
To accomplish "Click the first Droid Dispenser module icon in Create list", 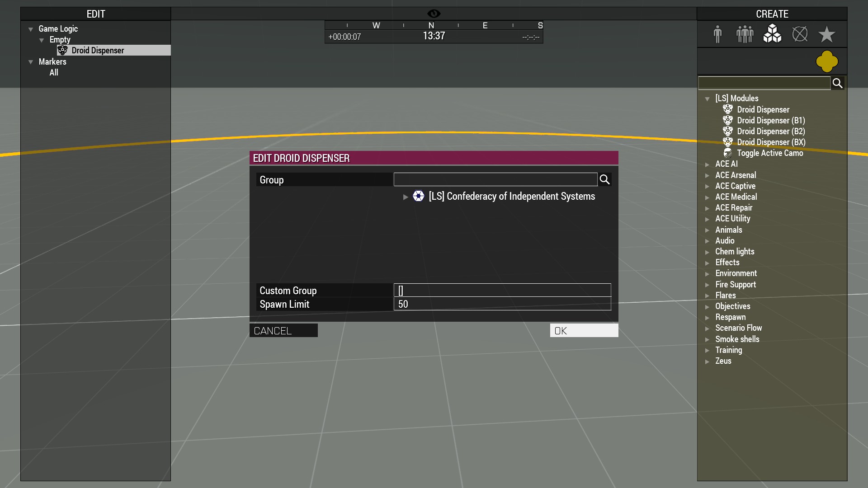I will pos(728,109).
